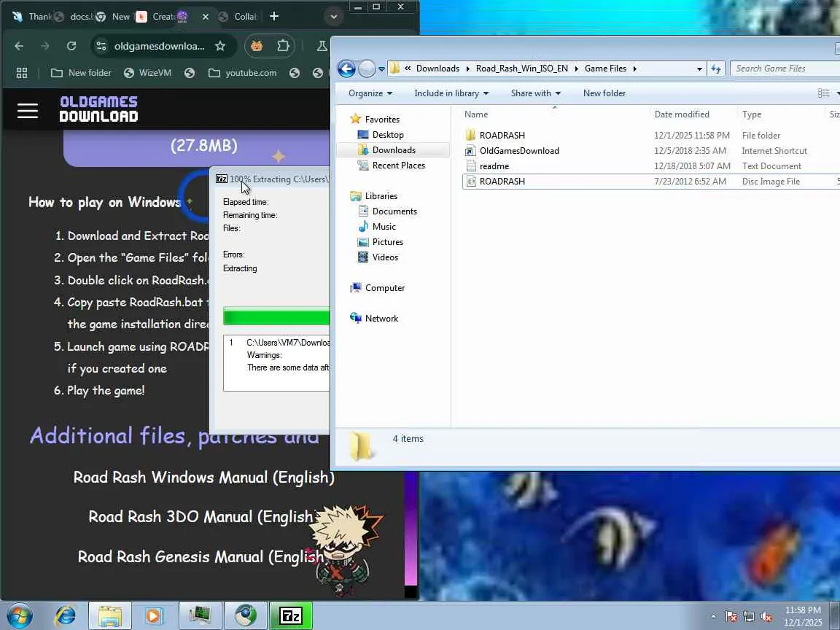Click the New folder button in Explorer

pyautogui.click(x=604, y=93)
